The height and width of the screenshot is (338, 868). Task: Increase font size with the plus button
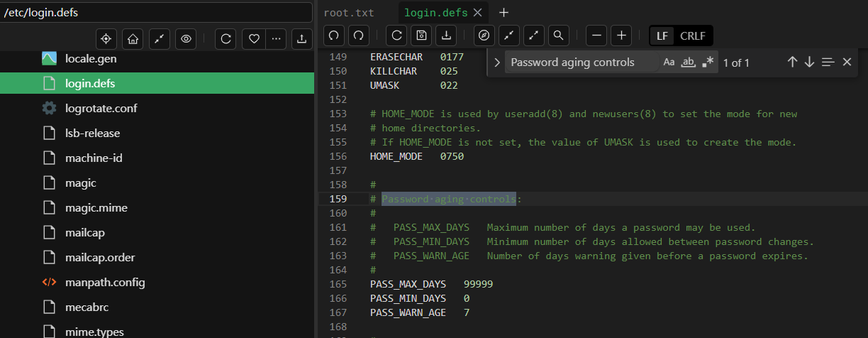(x=621, y=35)
